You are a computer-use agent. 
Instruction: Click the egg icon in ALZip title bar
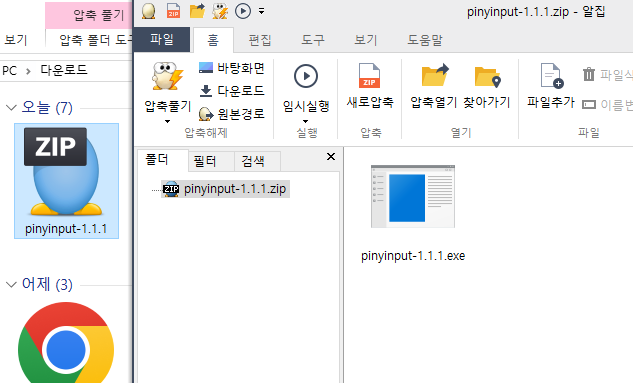(149, 11)
